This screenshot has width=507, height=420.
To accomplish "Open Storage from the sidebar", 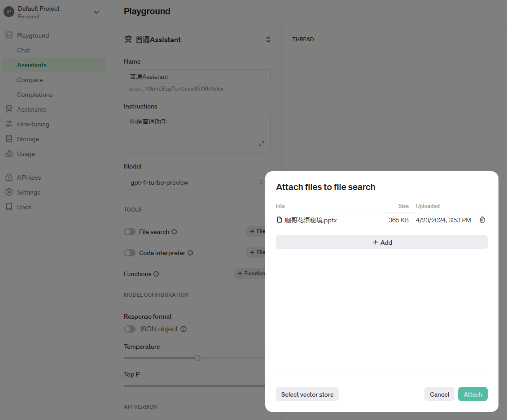I will [x=28, y=139].
